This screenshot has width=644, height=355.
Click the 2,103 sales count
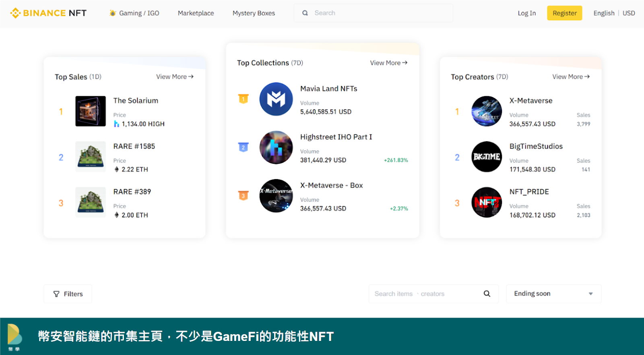pyautogui.click(x=583, y=215)
